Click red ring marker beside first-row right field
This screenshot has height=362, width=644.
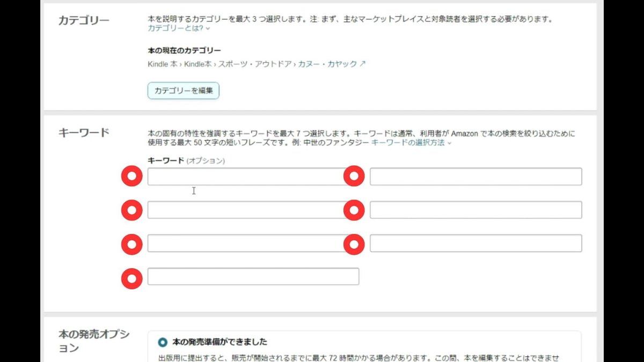point(354,176)
